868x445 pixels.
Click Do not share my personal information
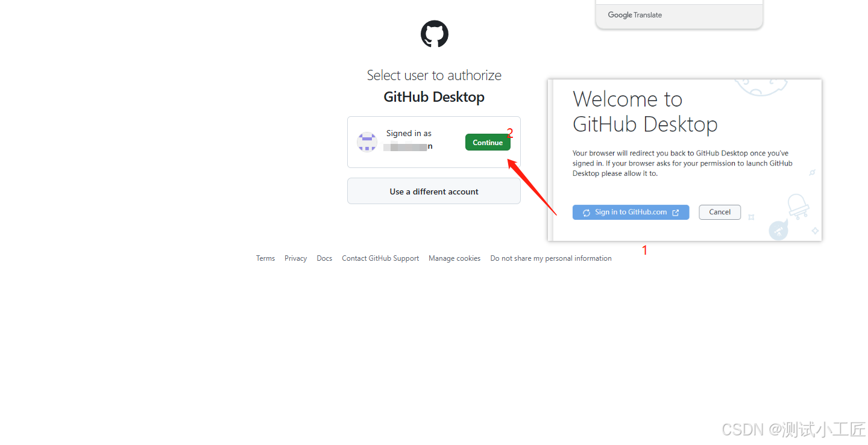tap(551, 258)
